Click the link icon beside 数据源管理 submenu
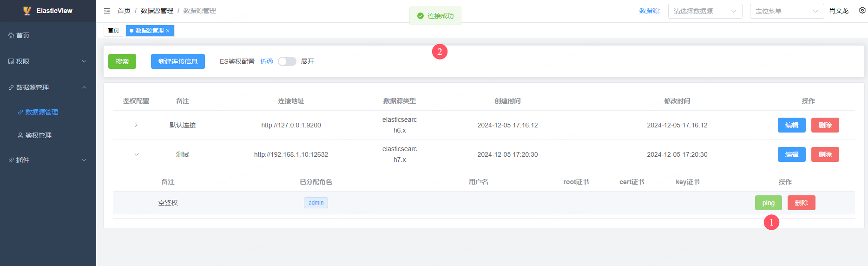Viewport: 868px width, 266px height. [20, 112]
